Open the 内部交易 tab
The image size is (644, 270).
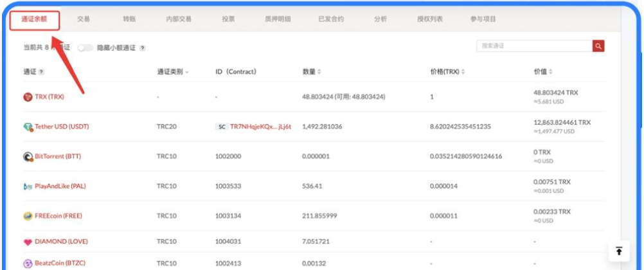click(178, 19)
